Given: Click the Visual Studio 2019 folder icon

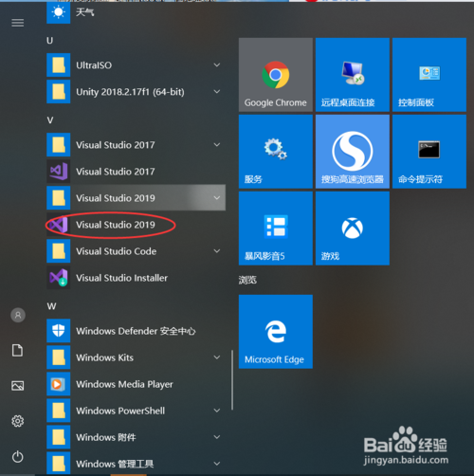Looking at the screenshot, I should tap(59, 198).
